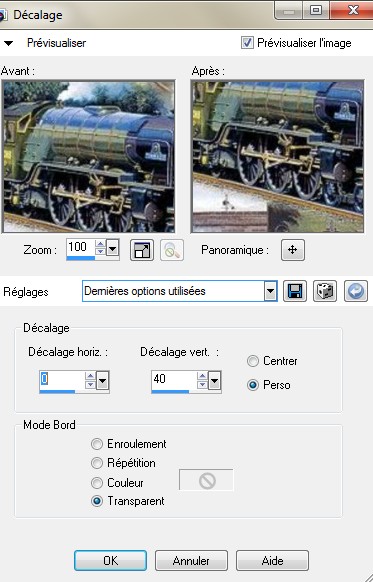Screen dimensions: 373x582
Task: Click the disabled magnifier zoom icon
Action: point(171,251)
